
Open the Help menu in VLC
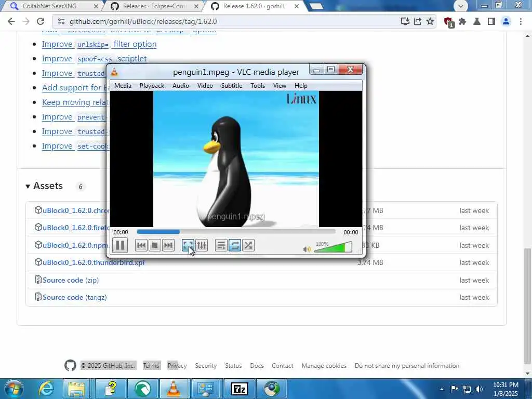tap(301, 86)
